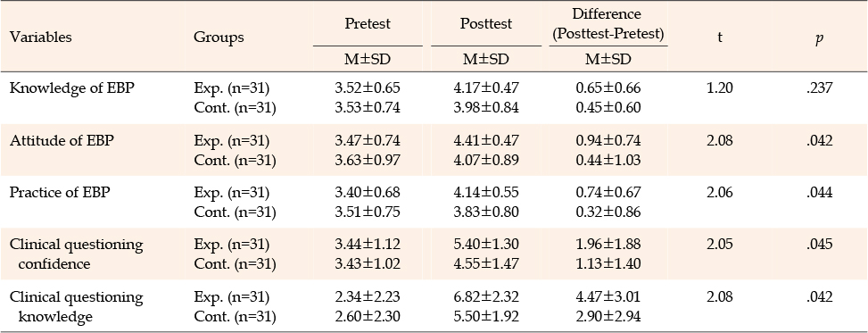Select the posttest value 4.41±0.47
The image size is (868, 333).
tap(486, 140)
